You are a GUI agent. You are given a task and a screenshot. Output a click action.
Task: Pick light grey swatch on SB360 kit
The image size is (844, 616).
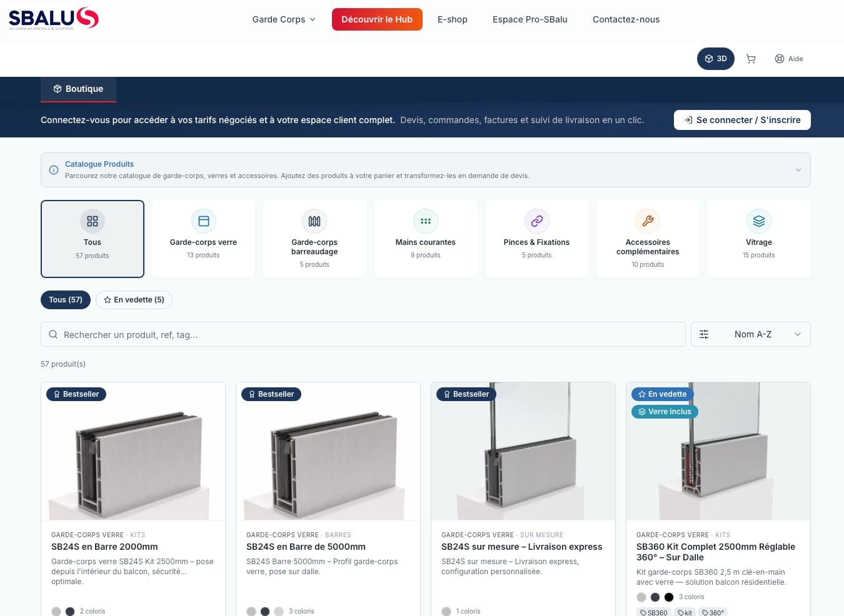coord(641,597)
